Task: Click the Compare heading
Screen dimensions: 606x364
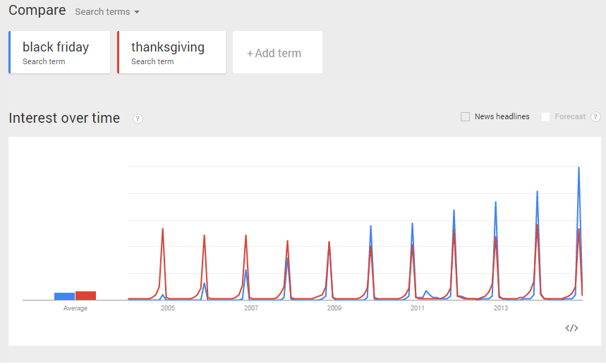Action: (37, 11)
